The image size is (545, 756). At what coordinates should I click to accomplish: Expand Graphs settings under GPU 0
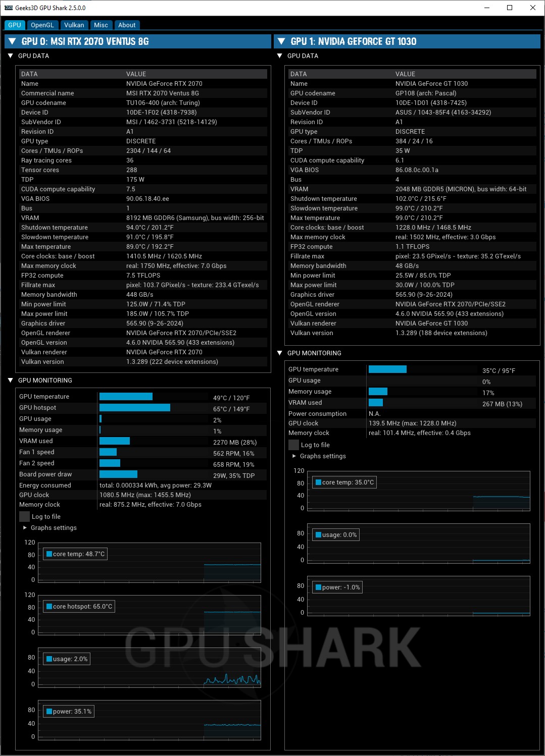tap(25, 528)
